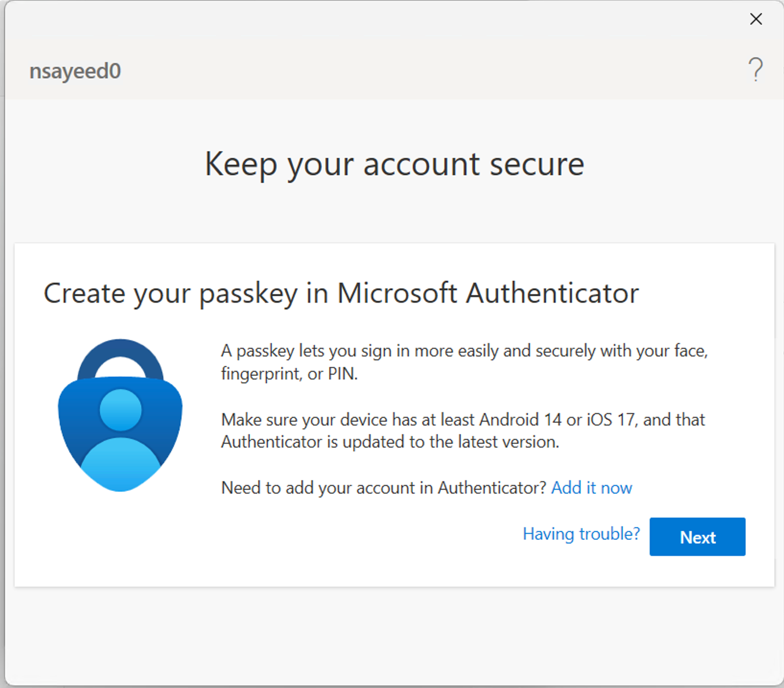Click "Need to add your account" question text
The width and height of the screenshot is (784, 688).
[x=383, y=488]
